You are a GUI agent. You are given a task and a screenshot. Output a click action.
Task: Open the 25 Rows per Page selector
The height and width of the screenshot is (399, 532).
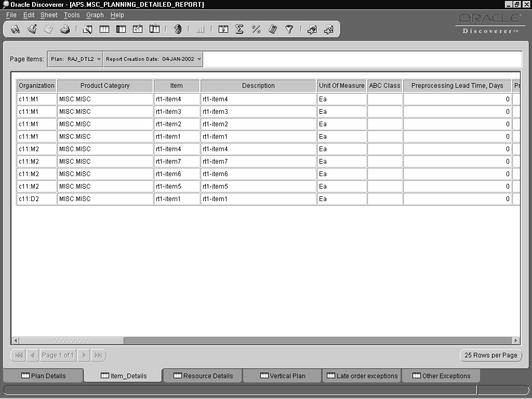point(490,355)
